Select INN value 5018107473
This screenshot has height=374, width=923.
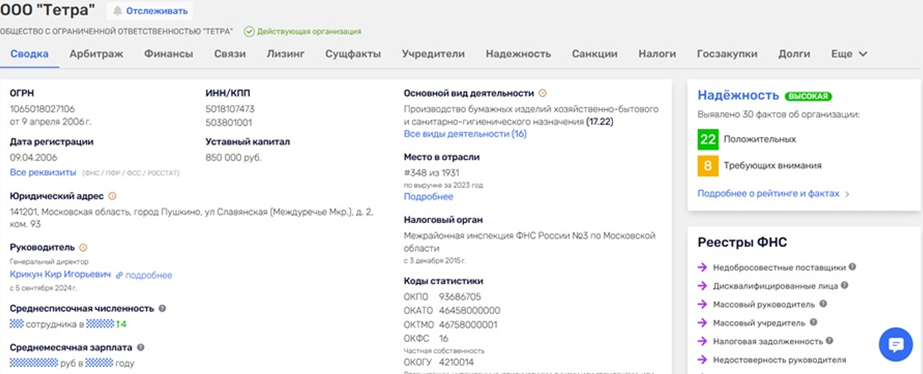[230, 109]
